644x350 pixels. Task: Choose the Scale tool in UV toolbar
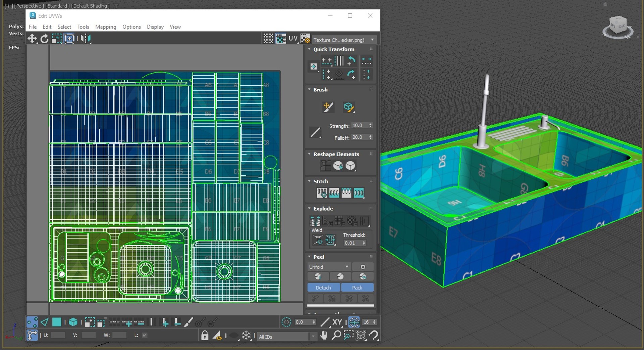click(56, 39)
